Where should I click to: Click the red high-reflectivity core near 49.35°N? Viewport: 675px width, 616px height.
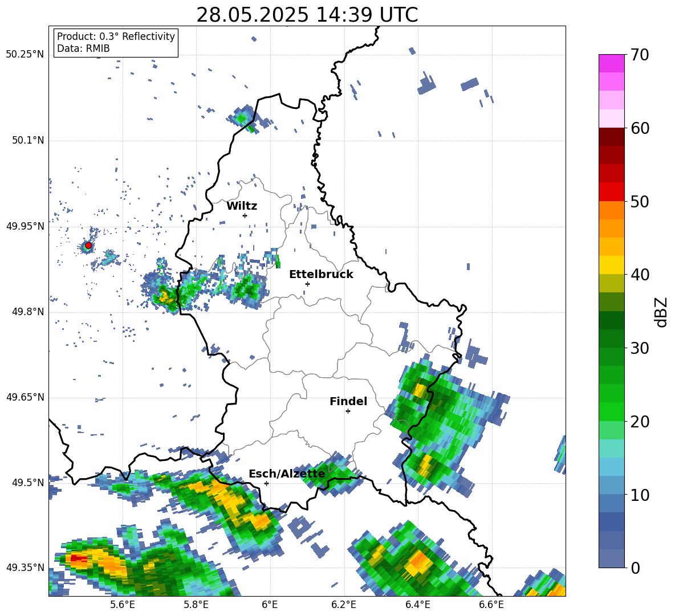pos(78,558)
